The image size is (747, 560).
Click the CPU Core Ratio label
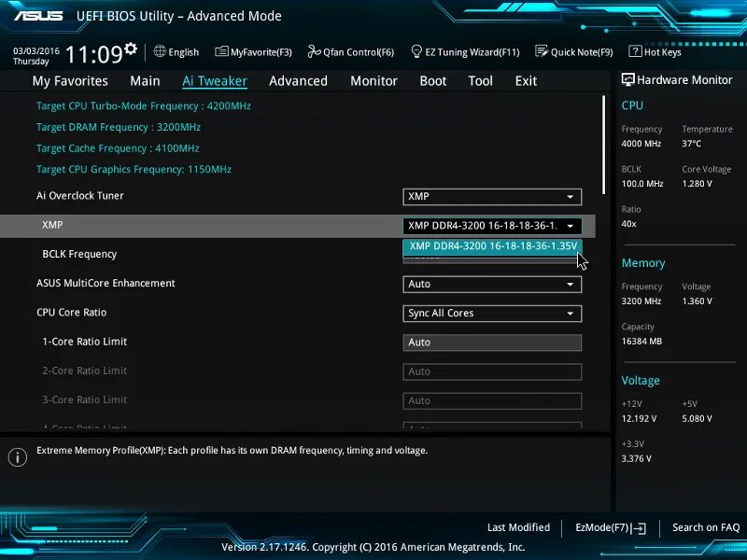coord(72,313)
